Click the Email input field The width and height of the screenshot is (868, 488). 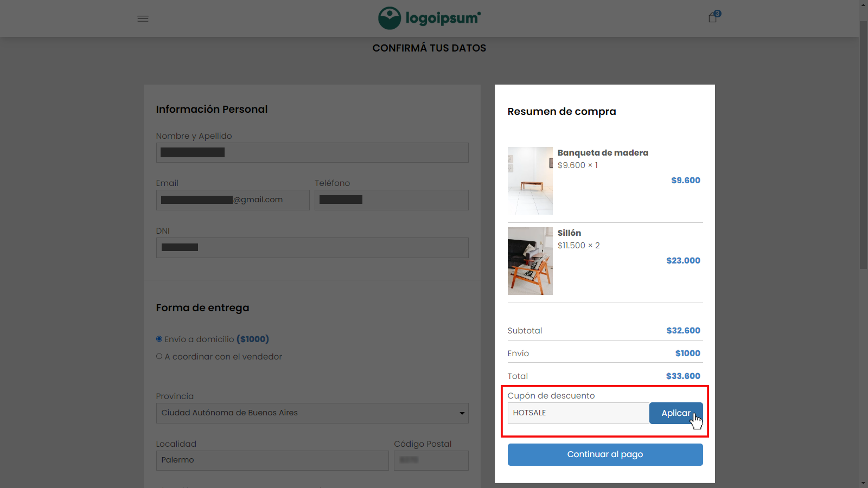tap(233, 200)
